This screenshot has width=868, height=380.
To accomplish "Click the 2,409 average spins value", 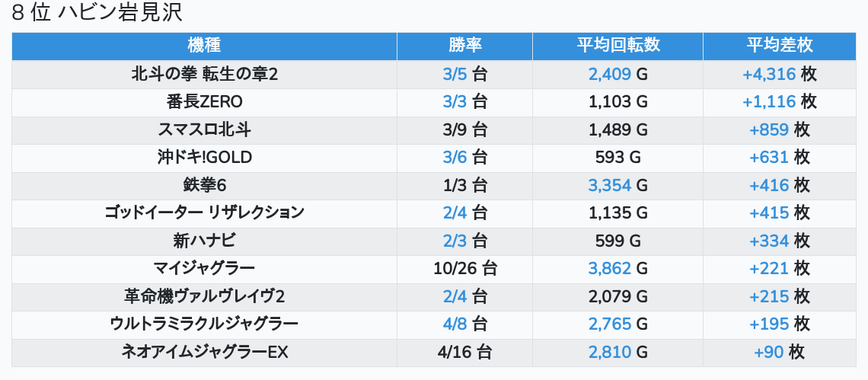I will tap(609, 74).
